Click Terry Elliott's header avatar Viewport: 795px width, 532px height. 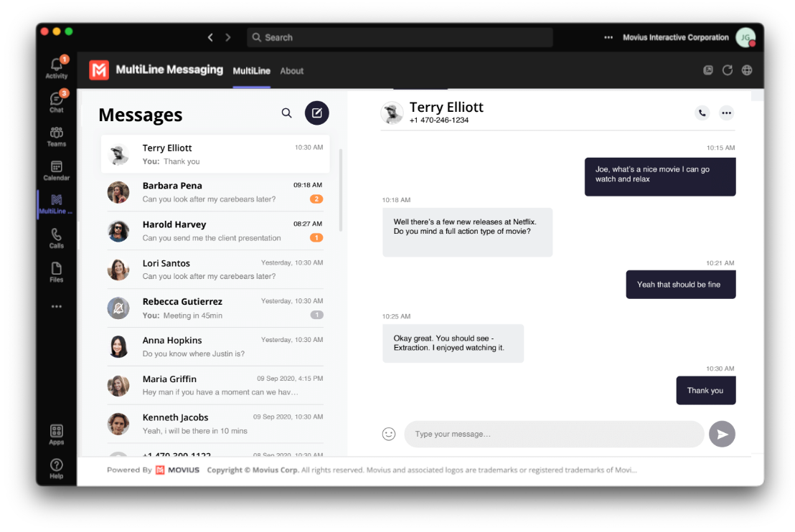click(x=392, y=113)
